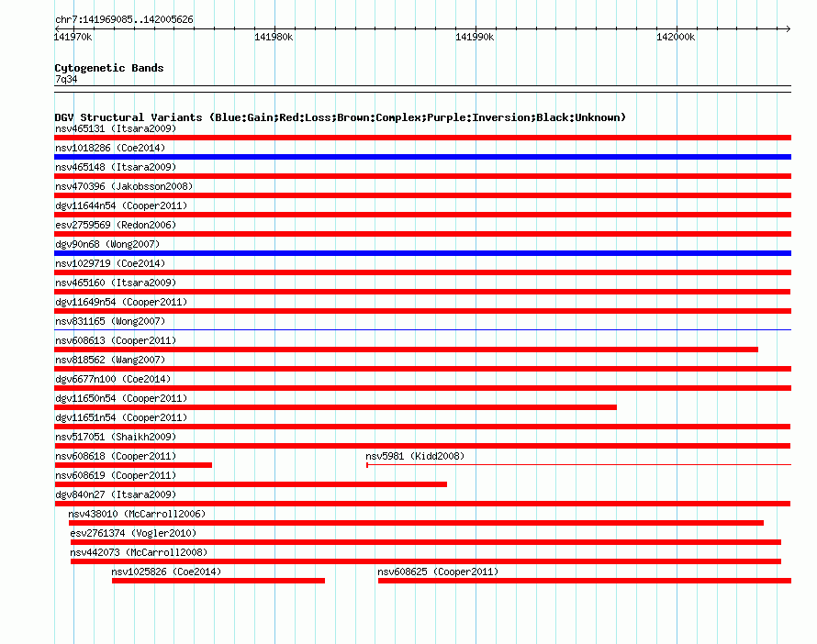
Task: Open nsv608625 (Cooper2011) label
Action: point(438,572)
